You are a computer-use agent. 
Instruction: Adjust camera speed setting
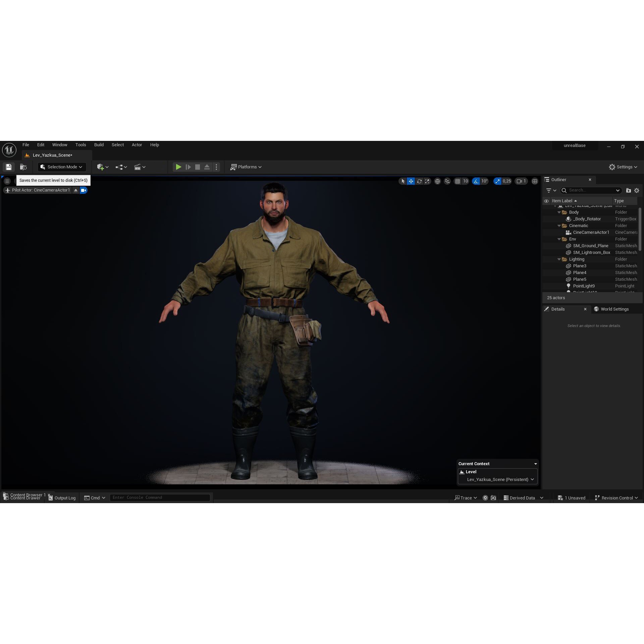coord(521,181)
